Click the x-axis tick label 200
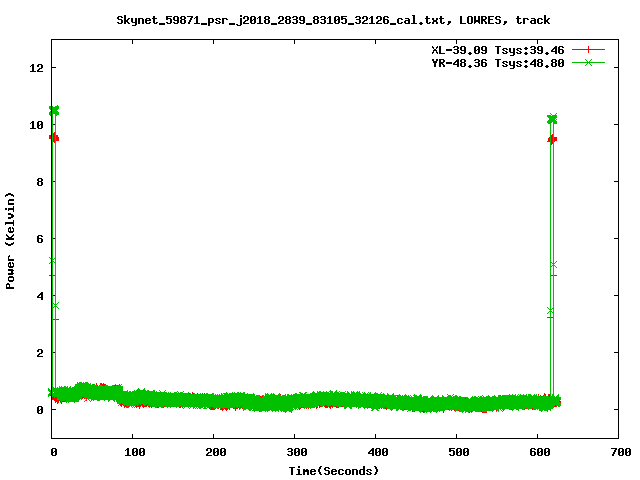The image size is (640, 480). tap(215, 452)
